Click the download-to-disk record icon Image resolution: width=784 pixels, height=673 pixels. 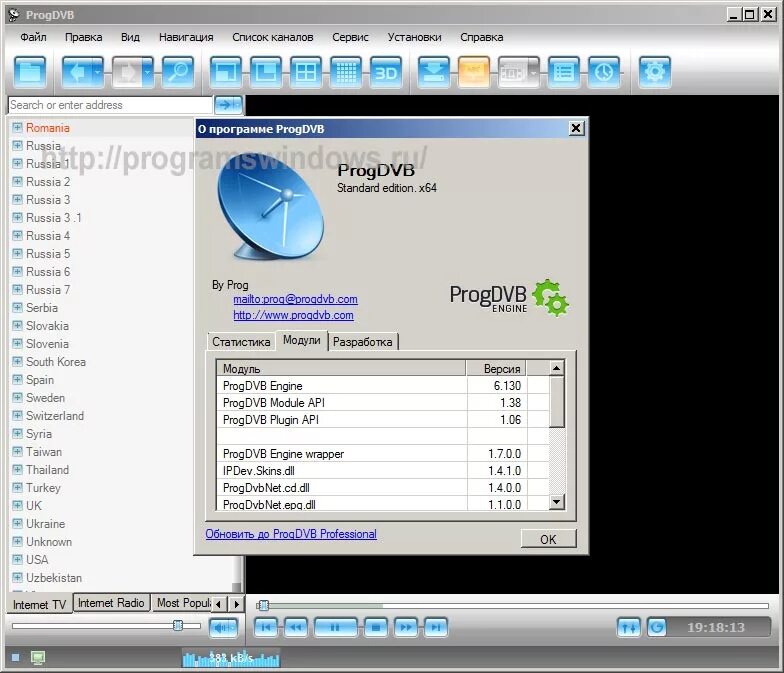tap(433, 72)
